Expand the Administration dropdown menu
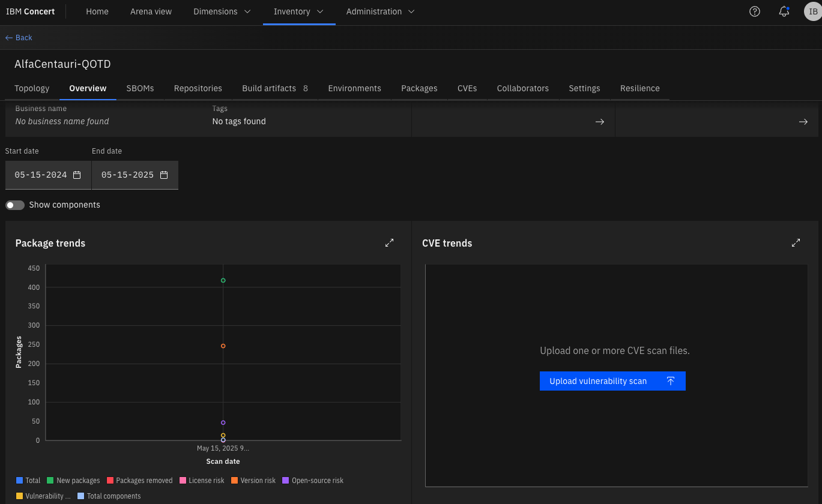The image size is (822, 504). [x=381, y=11]
